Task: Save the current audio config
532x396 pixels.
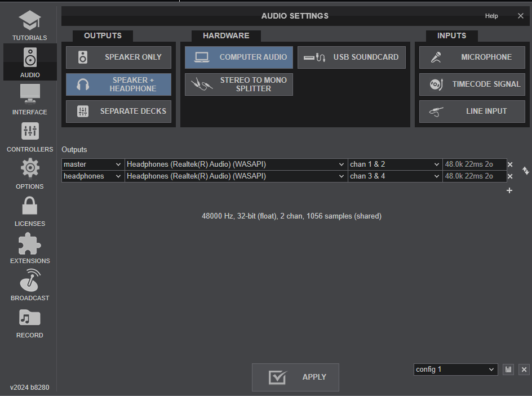Action: [508, 370]
